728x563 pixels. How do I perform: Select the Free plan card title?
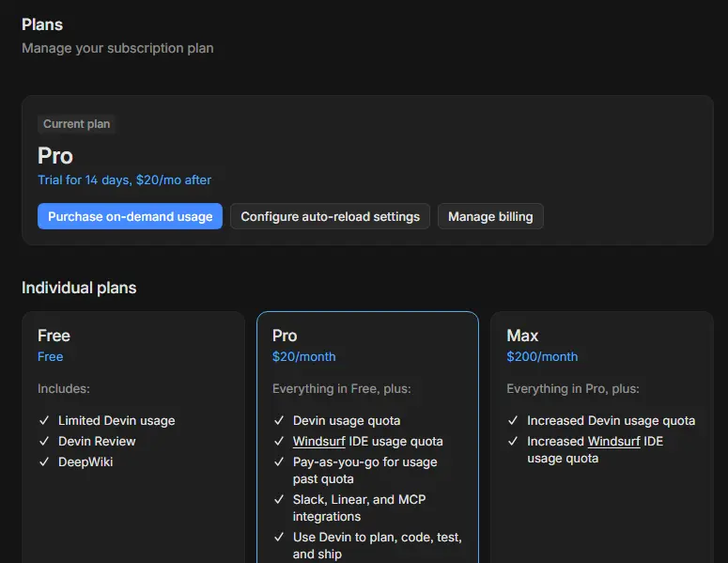point(54,336)
